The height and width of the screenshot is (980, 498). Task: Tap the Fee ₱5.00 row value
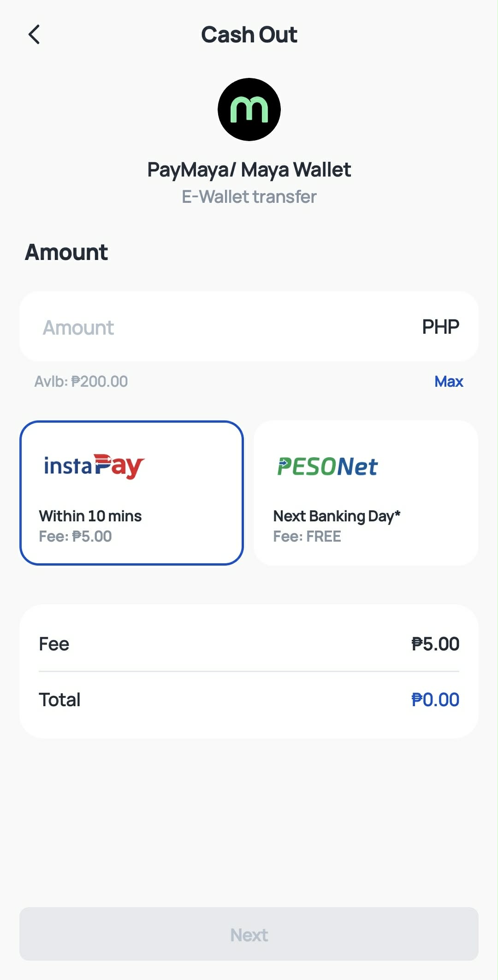[435, 644]
